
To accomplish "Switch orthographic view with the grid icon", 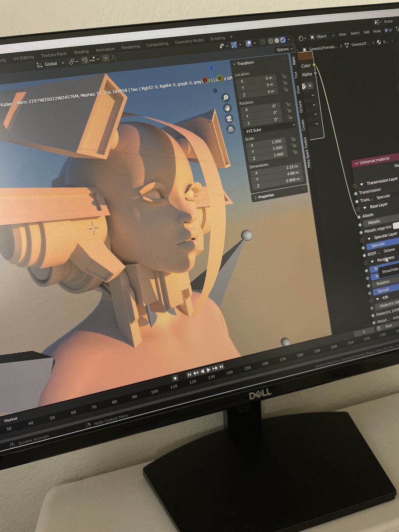I will tap(231, 129).
